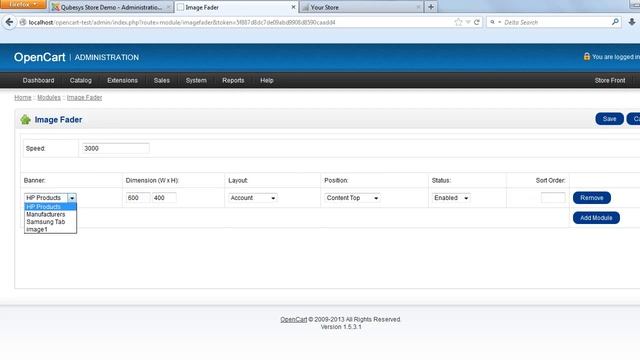Open the Reports menu
Screen dimensions: 640x360
point(233,80)
